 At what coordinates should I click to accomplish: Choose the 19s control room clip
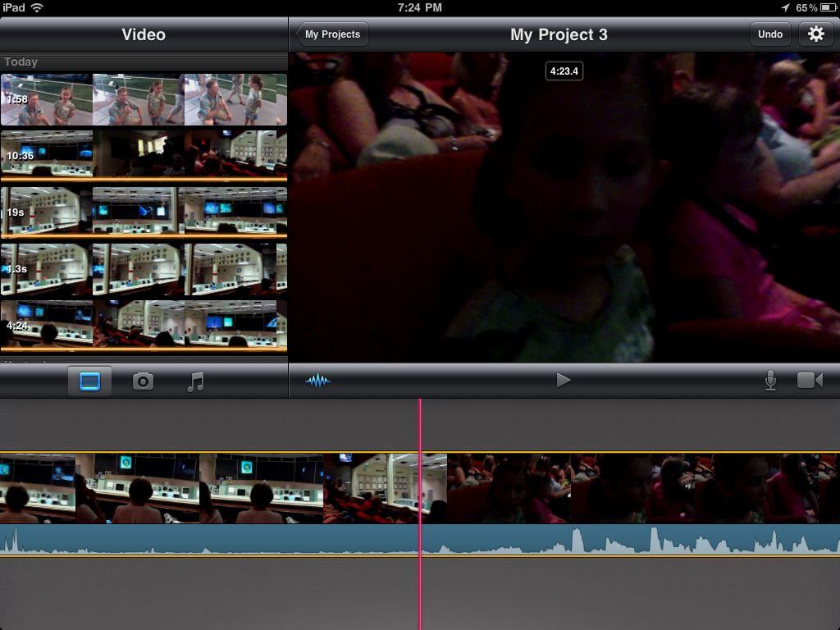(144, 212)
